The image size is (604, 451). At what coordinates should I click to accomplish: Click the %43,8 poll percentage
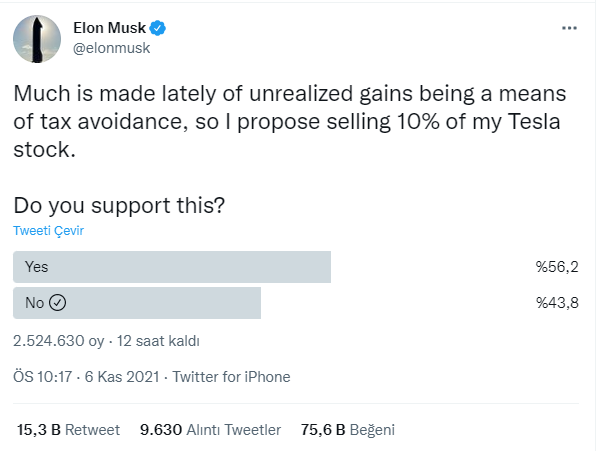[557, 303]
